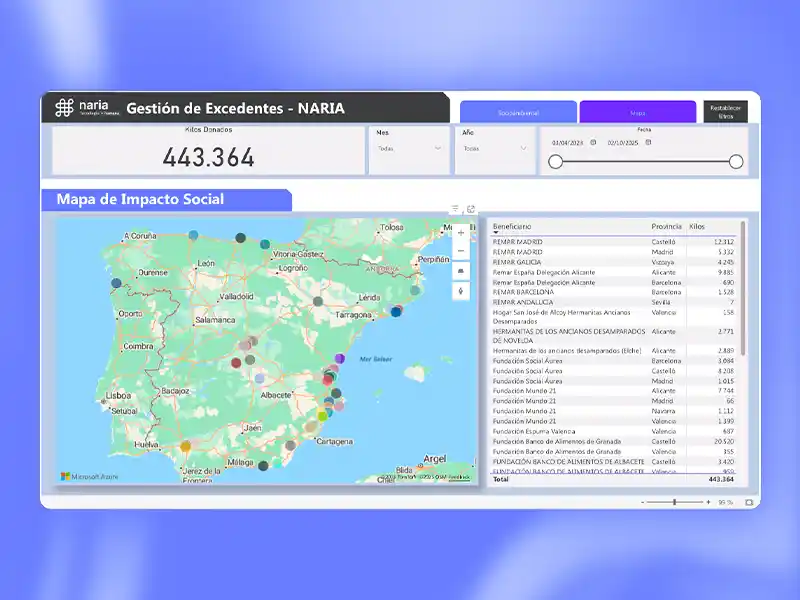Click the Total row value 443.364 in table
Viewport: 800px width, 600px height.
coord(721,480)
